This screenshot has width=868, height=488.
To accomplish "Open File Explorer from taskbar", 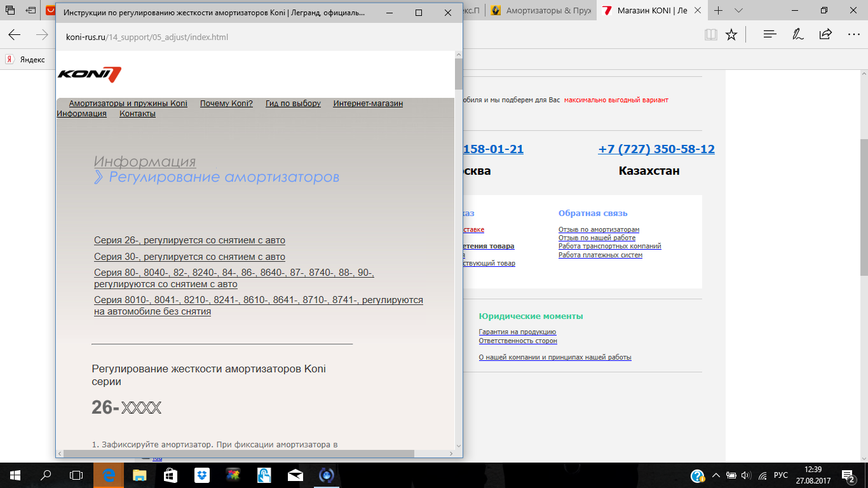I will (140, 475).
